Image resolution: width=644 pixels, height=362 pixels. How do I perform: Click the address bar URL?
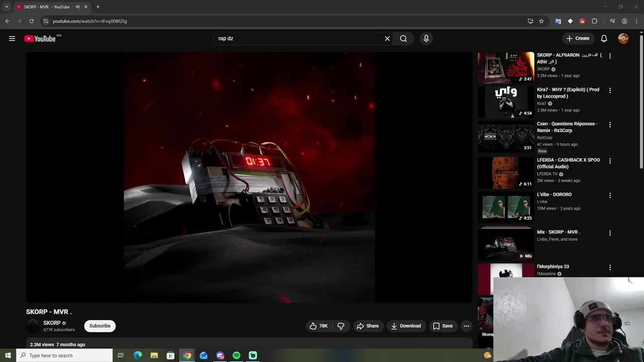(90, 21)
